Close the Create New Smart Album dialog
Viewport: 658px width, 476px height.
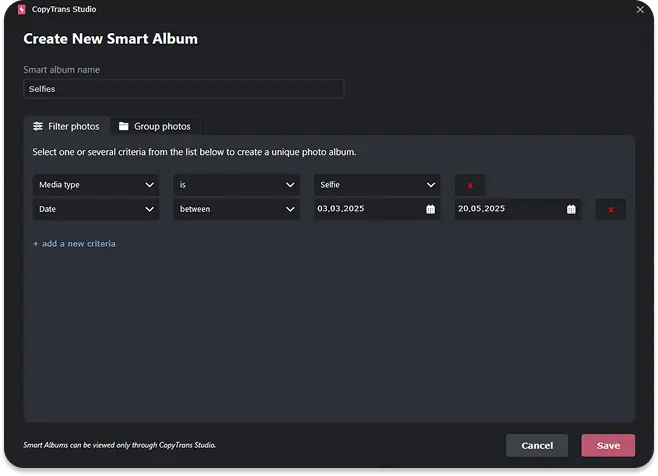[640, 9]
